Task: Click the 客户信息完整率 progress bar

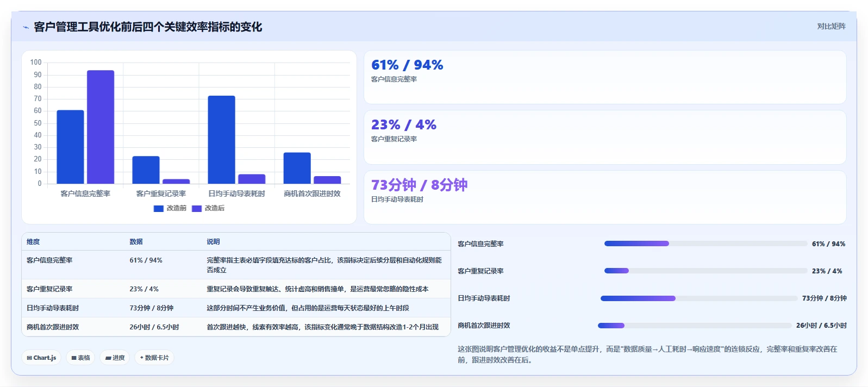Action: point(705,244)
